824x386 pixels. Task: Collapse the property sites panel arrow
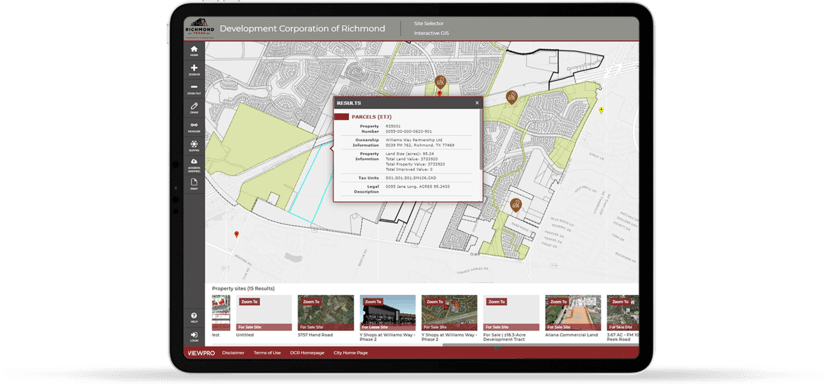coord(497,348)
